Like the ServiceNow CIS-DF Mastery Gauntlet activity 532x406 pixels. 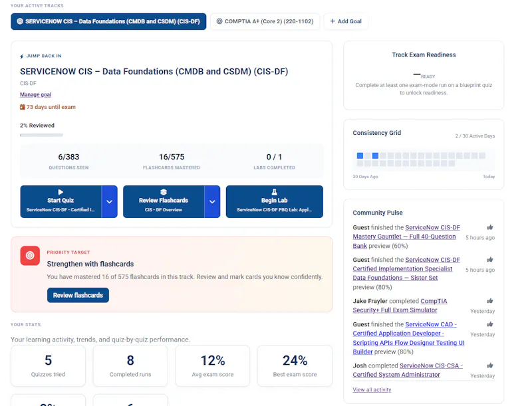pos(490,227)
